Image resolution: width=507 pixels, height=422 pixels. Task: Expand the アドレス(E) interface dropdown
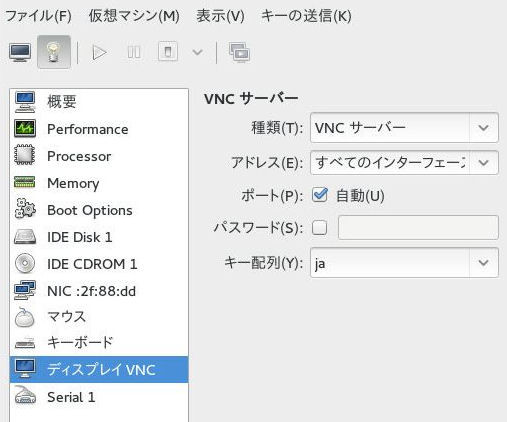pos(404,163)
